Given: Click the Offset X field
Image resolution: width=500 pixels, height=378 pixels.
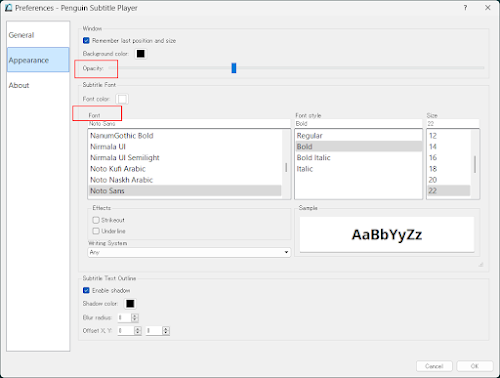Looking at the screenshot, I should click(126, 331).
